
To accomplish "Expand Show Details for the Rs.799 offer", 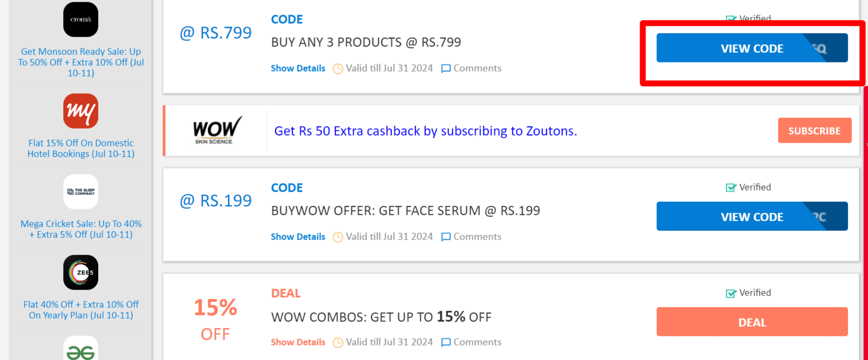I will point(298,68).
